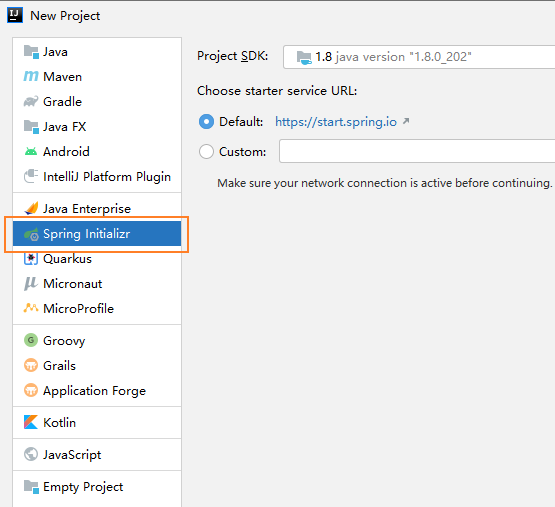The width and height of the screenshot is (555, 507).
Task: Click the Java project type icon
Action: pos(31,52)
